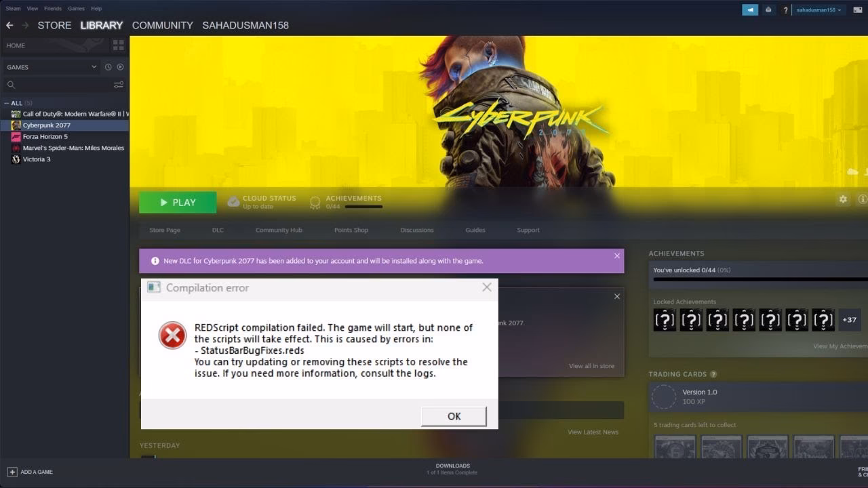Click the trading cards help icon

pyautogui.click(x=713, y=374)
